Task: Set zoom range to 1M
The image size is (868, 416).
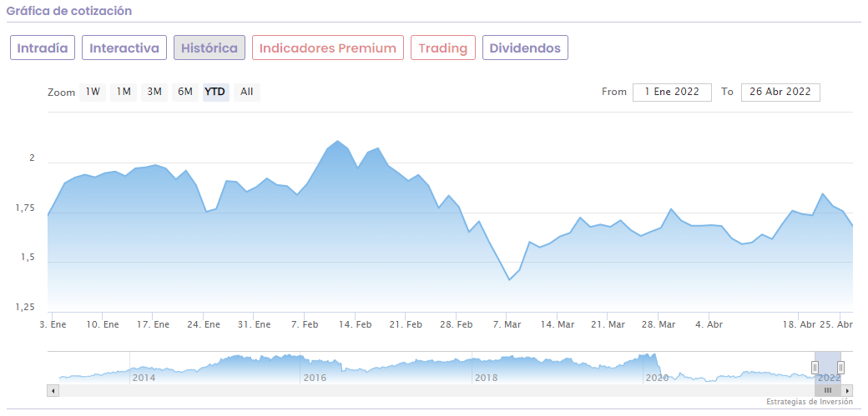Action: (124, 92)
